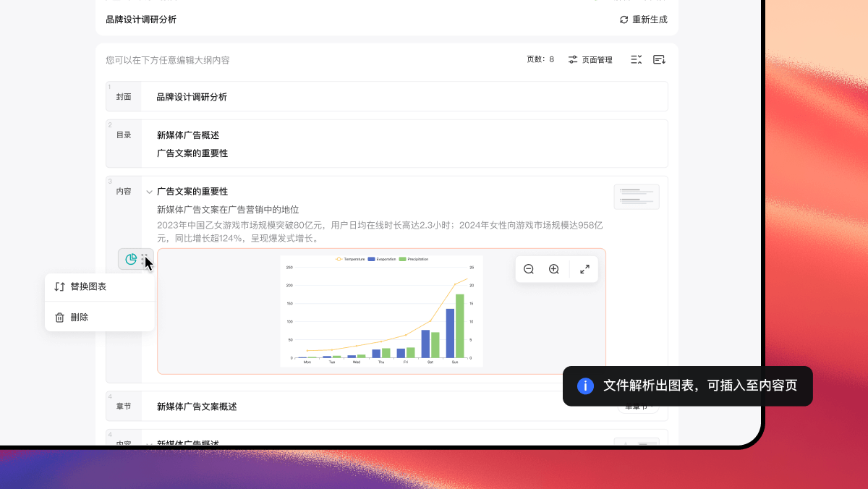Open the three-dot menu beside the pie chart
Screen dimensions: 868x489
143,259
